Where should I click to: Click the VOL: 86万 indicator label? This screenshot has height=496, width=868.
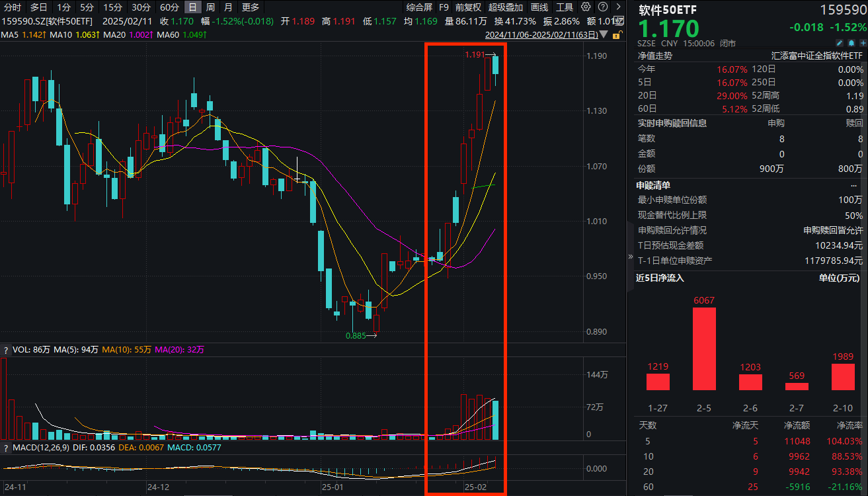point(31,349)
